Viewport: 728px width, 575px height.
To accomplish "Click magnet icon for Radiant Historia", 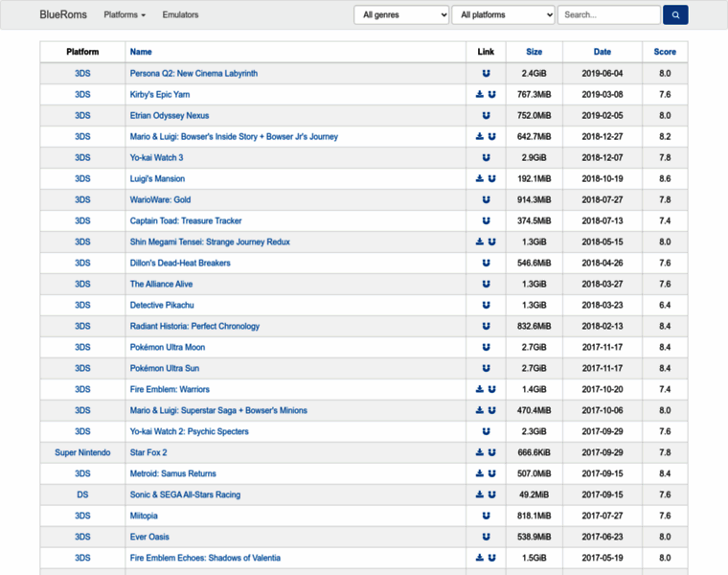I will [486, 326].
